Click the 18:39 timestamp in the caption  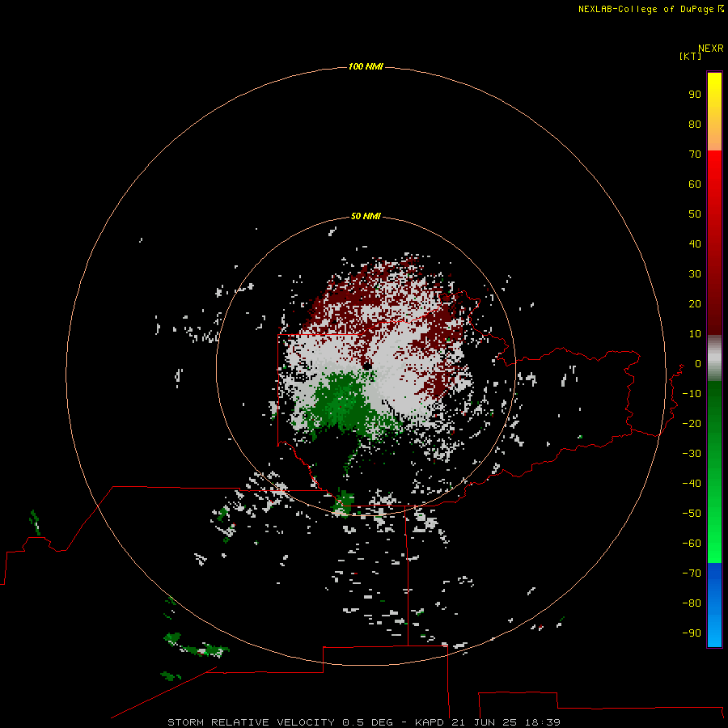point(542,722)
